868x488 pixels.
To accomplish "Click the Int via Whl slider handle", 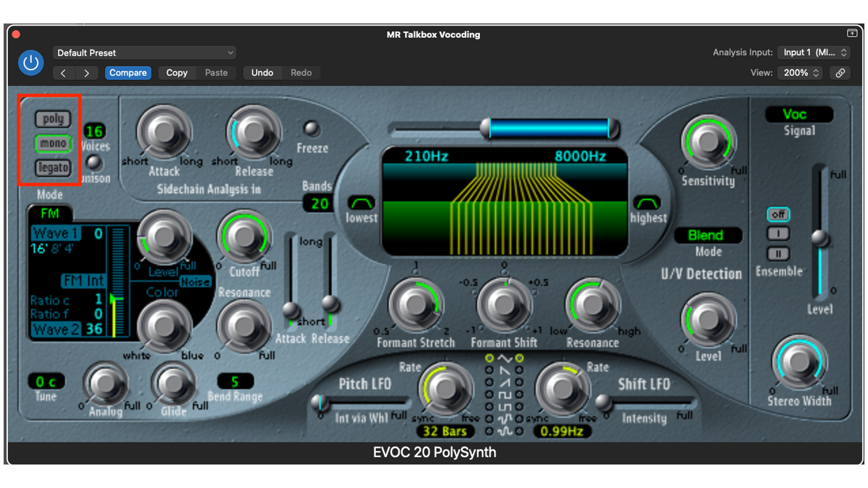I will (320, 402).
